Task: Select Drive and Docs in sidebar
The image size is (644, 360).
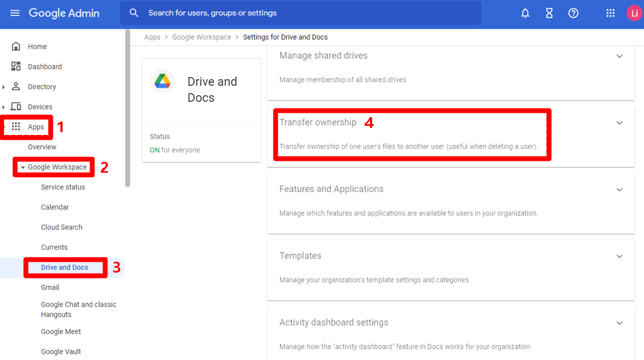Action: (x=65, y=267)
